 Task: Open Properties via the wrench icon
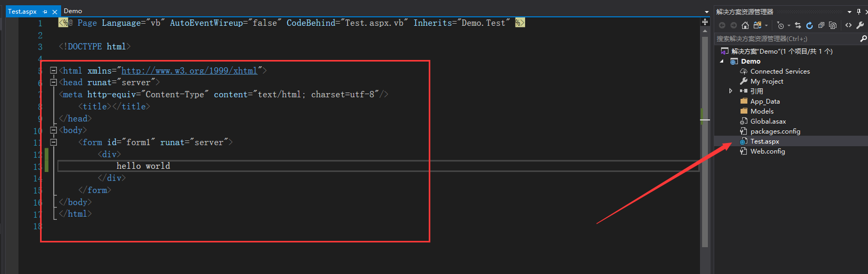coord(860,25)
